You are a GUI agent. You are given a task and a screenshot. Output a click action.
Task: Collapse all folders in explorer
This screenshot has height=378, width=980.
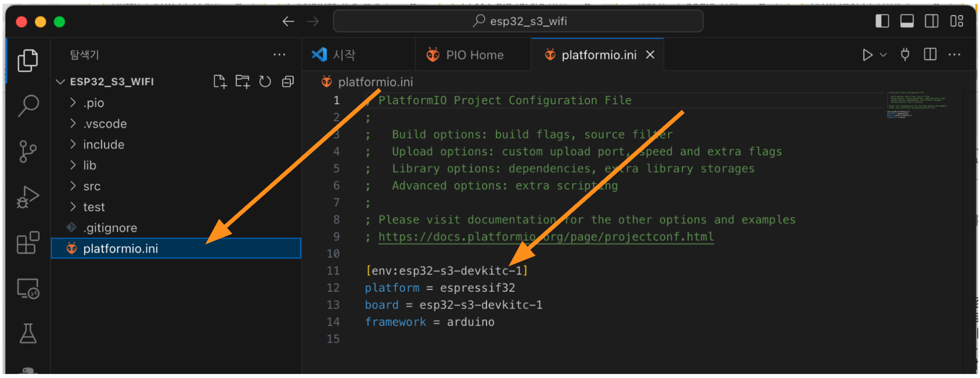[288, 82]
